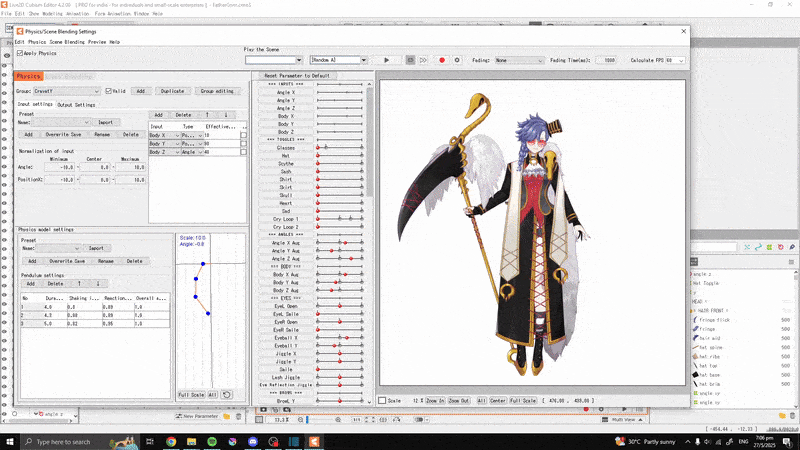Open the Edit menu of Physics settings

pyautogui.click(x=19, y=42)
